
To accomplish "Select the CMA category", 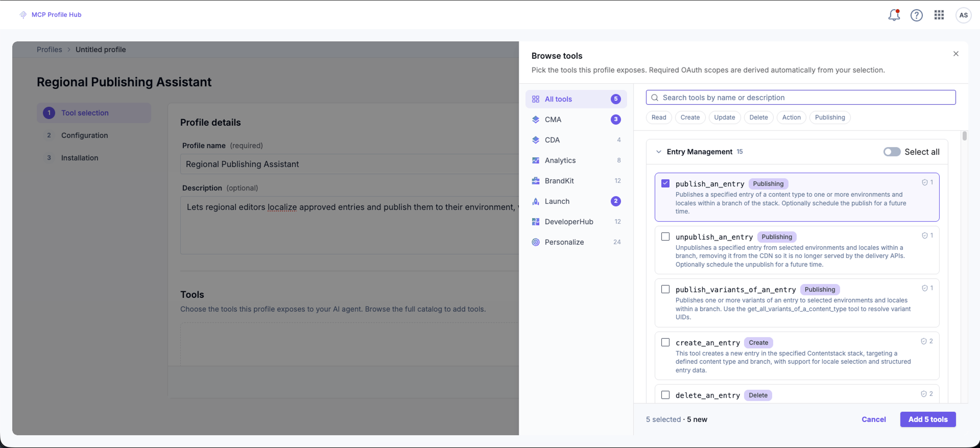I will [575, 120].
